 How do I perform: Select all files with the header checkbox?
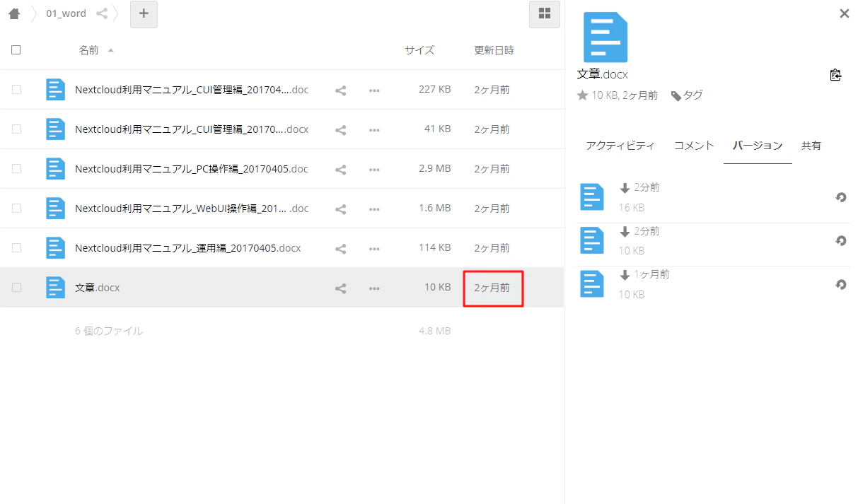(16, 49)
